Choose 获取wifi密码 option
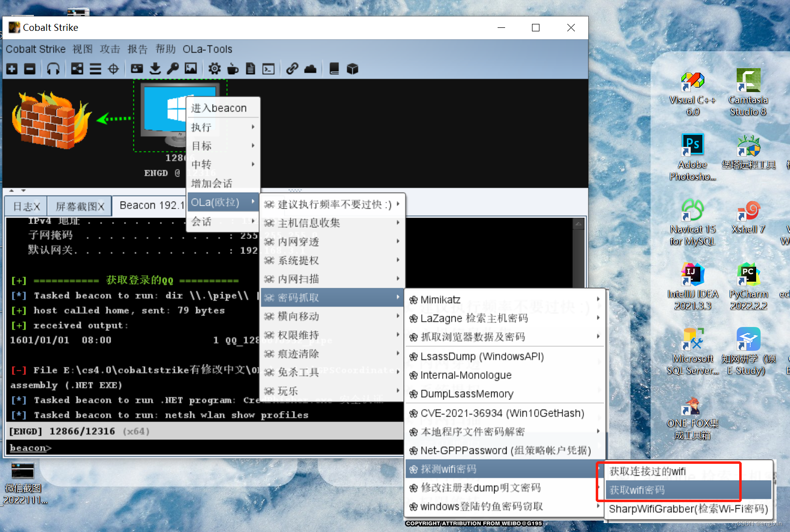Viewport: 790px width, 532px height. tap(688, 490)
